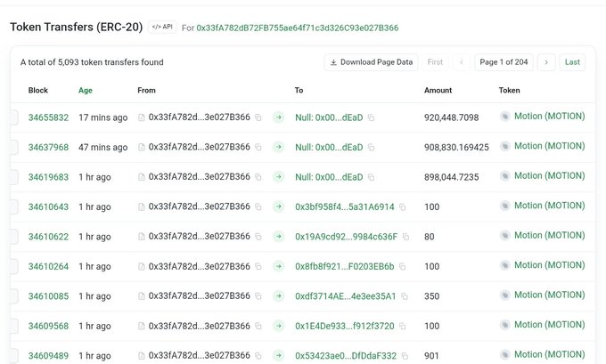Open From address in block 34609489 row

200,355
